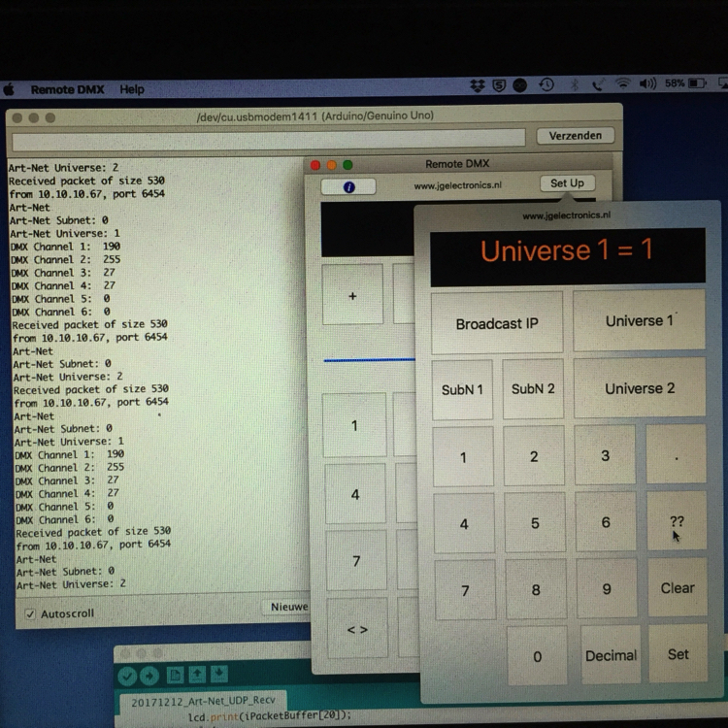Click the Decimal button
This screenshot has width=728, height=728.
611,655
